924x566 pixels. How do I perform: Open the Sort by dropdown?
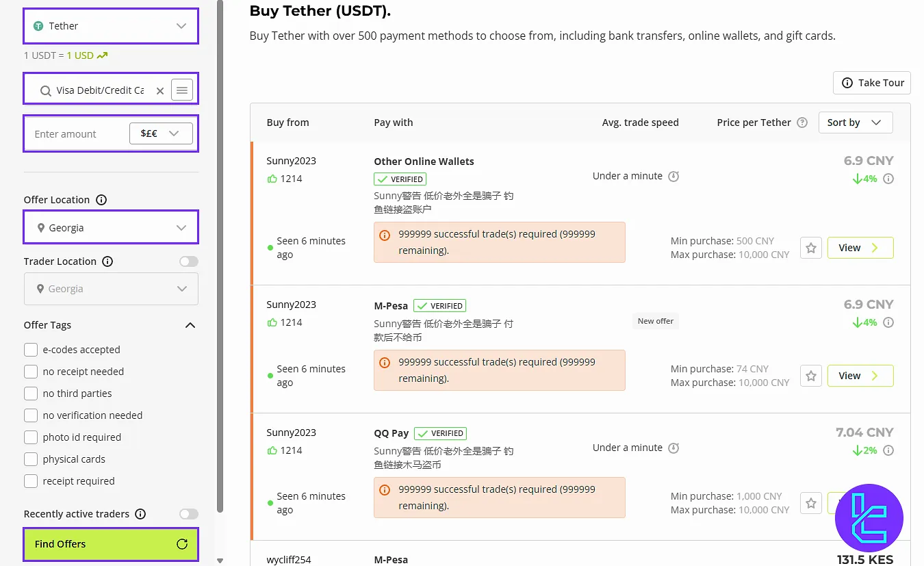(x=856, y=123)
